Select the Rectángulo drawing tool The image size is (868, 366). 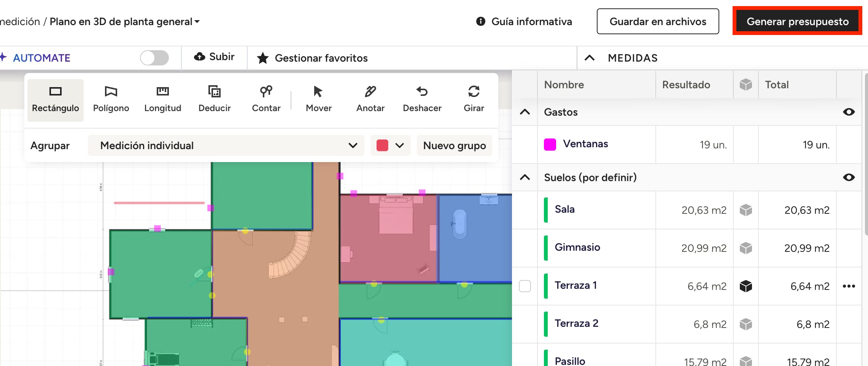coord(55,100)
